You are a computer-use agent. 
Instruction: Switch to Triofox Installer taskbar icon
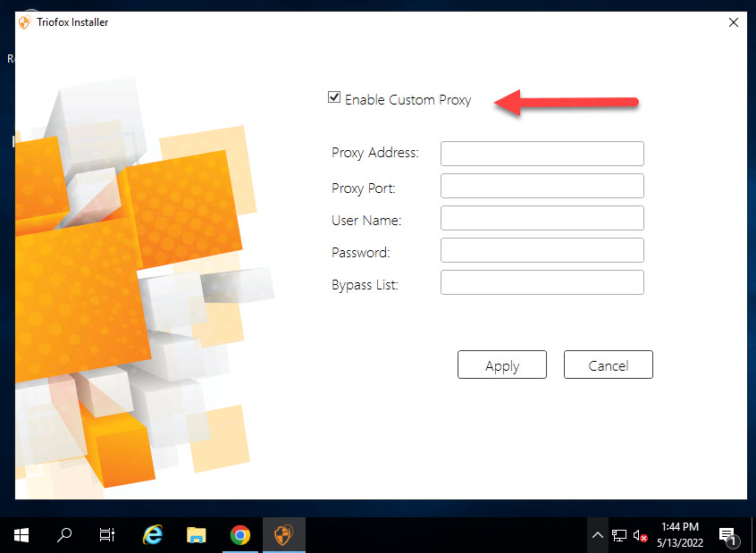coord(283,535)
